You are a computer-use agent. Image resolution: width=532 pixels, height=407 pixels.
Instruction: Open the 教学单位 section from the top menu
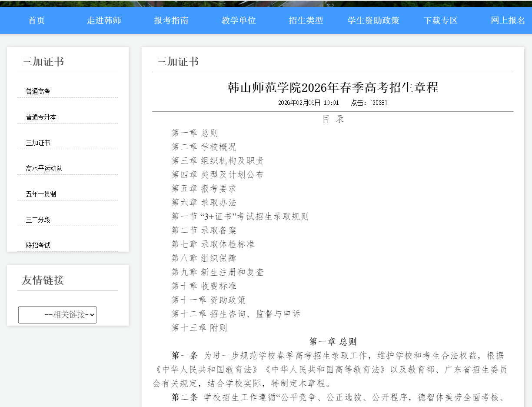(x=238, y=20)
